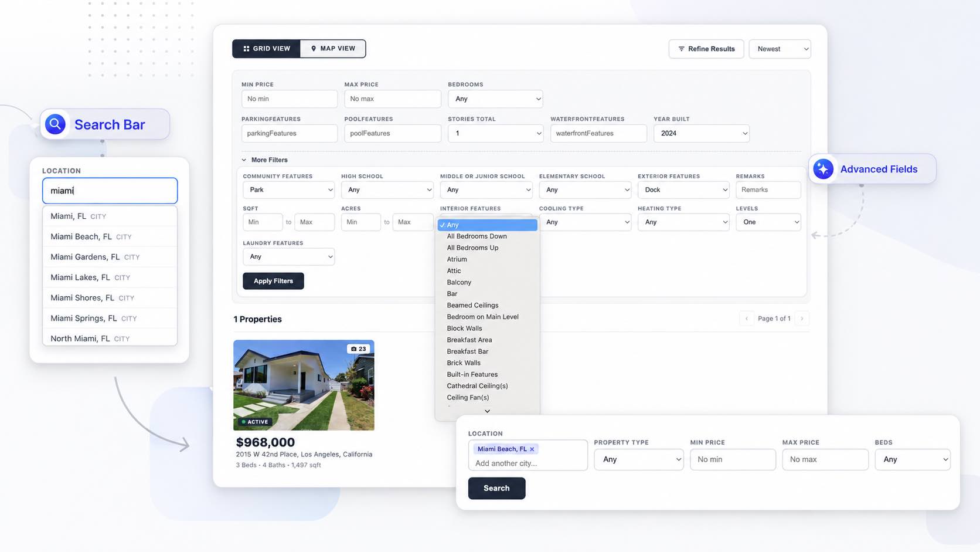The image size is (980, 552).
Task: Choose North Miami, FL suggestion
Action: click(110, 338)
